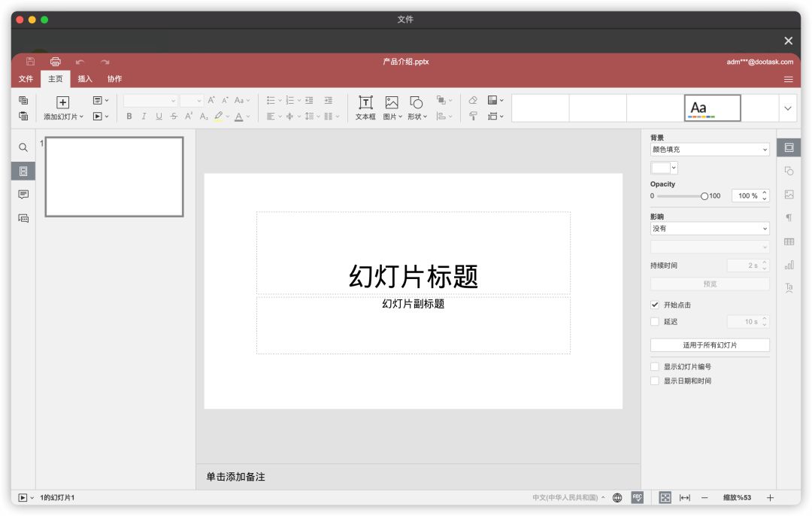The image size is (812, 516).
Task: Click the copy icon in toolbar
Action: 23,101
